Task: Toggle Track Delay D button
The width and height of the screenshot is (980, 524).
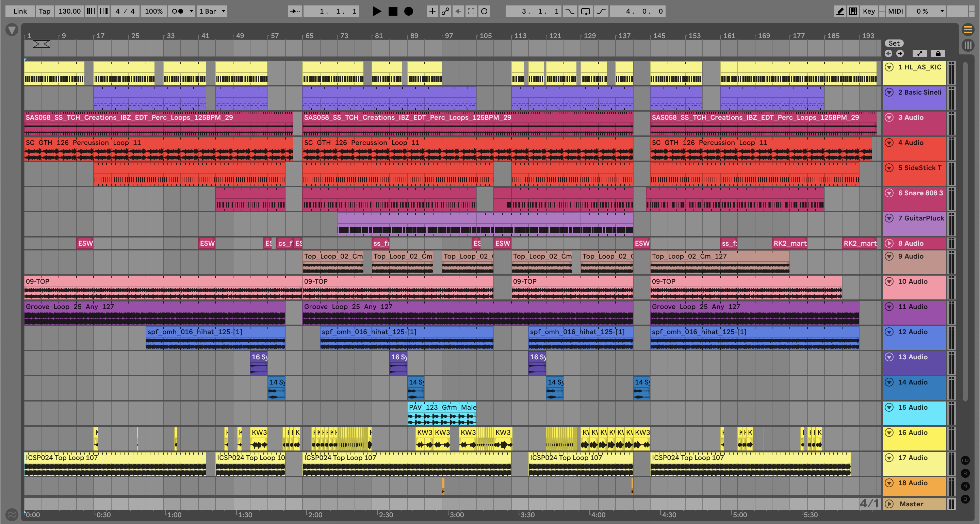Action: tap(965, 499)
